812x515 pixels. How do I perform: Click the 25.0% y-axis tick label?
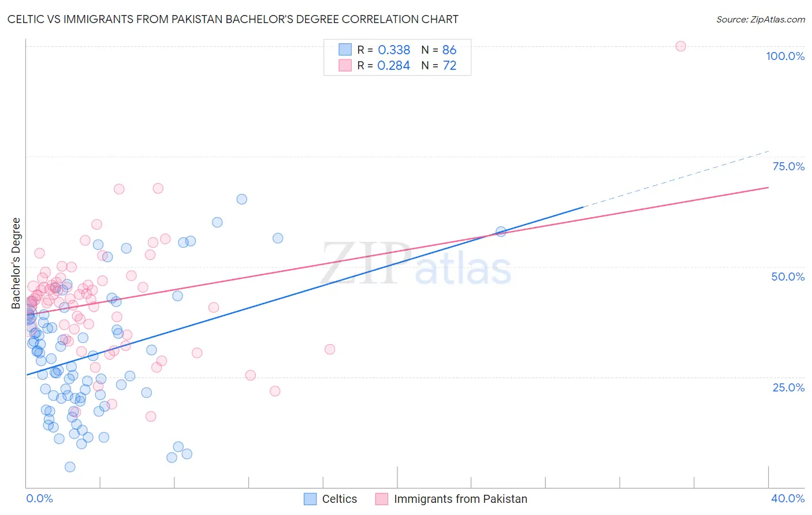pos(788,387)
